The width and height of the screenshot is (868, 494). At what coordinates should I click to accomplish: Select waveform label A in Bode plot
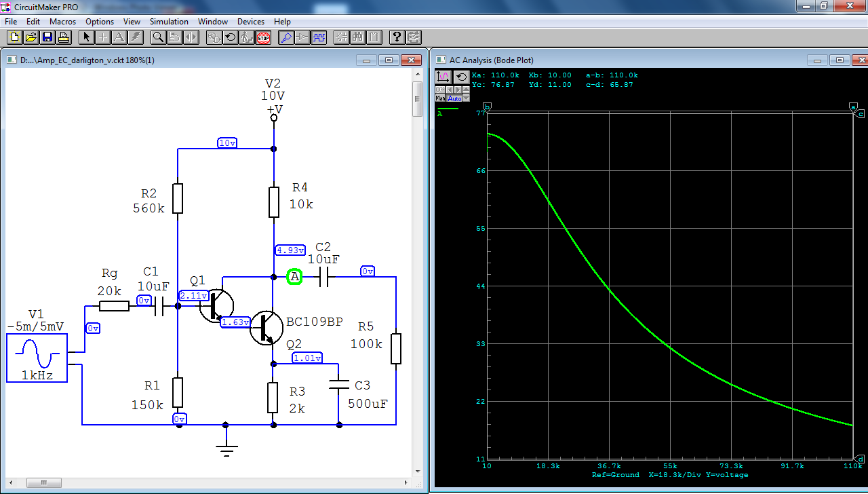coord(439,113)
